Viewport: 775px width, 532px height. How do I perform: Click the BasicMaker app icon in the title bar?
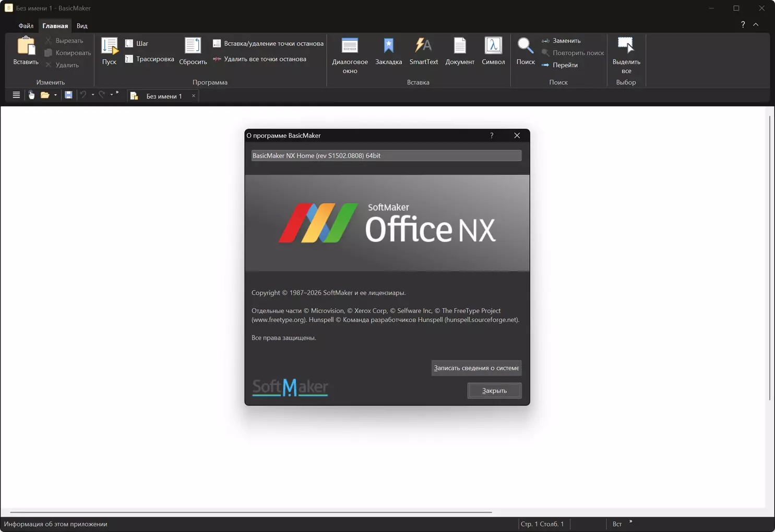[8, 8]
